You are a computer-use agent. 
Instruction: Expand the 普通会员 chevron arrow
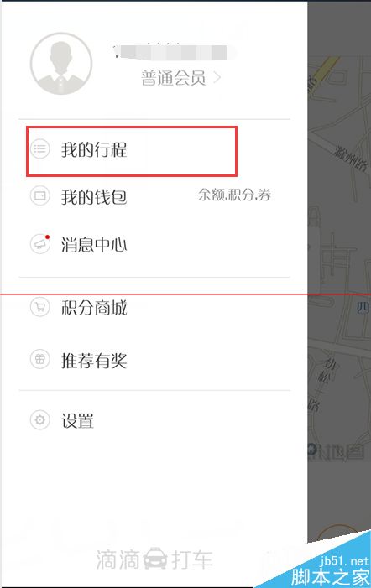217,78
